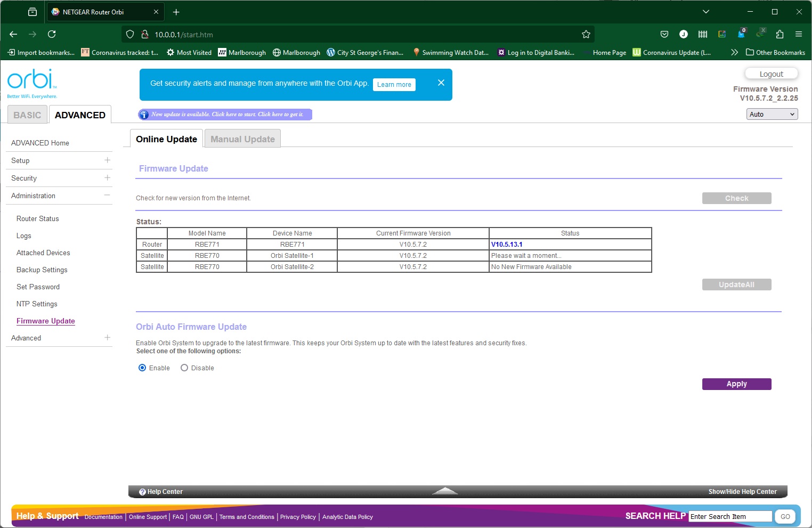Expand the Setup menu section

tap(107, 160)
